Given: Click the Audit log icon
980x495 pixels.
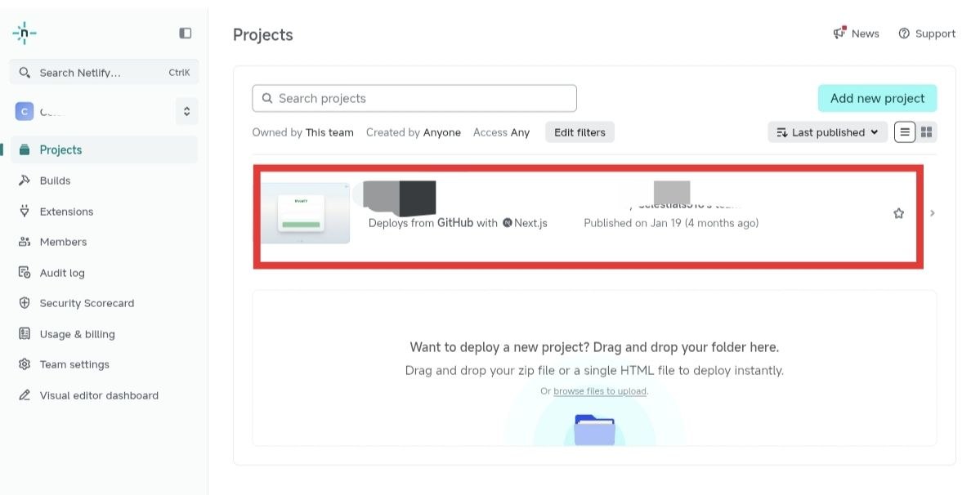Looking at the screenshot, I should [x=25, y=272].
